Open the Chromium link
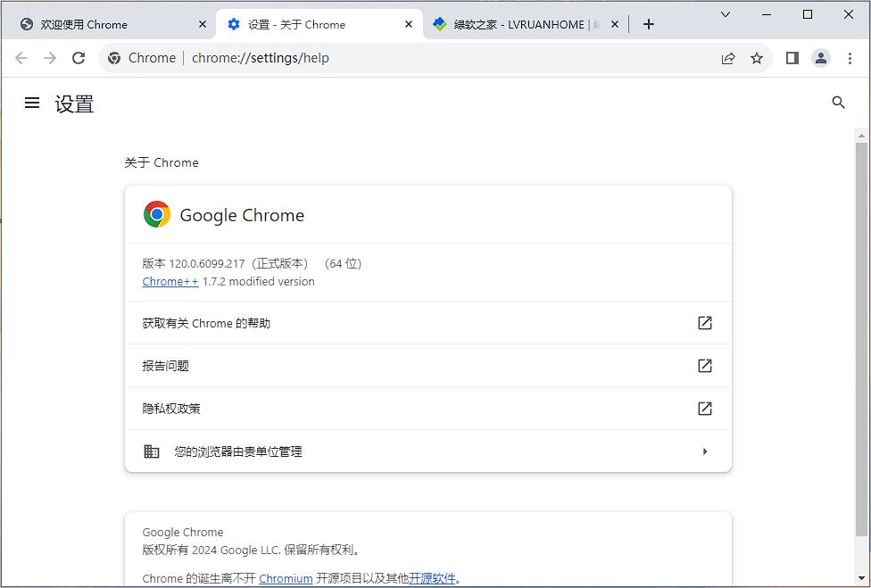 click(x=286, y=578)
